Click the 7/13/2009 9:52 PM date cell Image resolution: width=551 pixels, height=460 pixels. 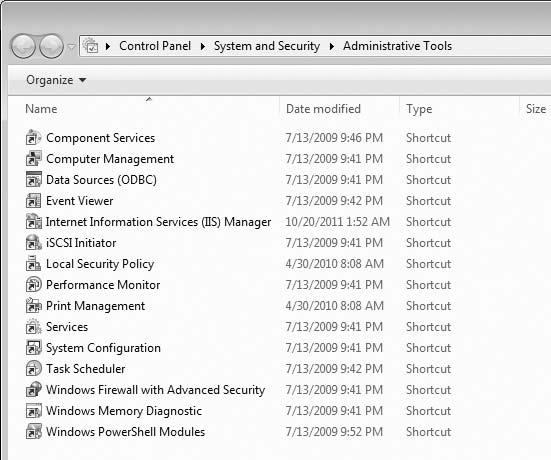(334, 432)
